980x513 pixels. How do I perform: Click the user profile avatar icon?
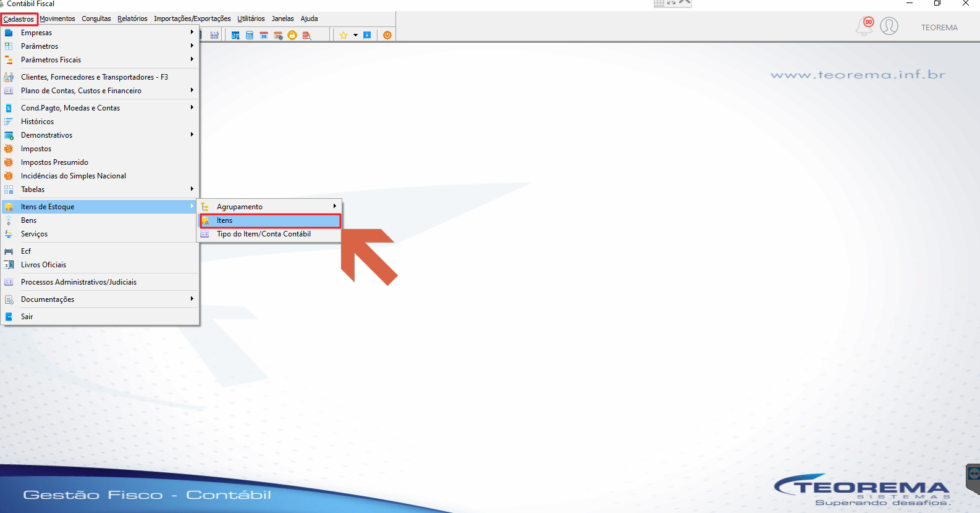coord(889,26)
